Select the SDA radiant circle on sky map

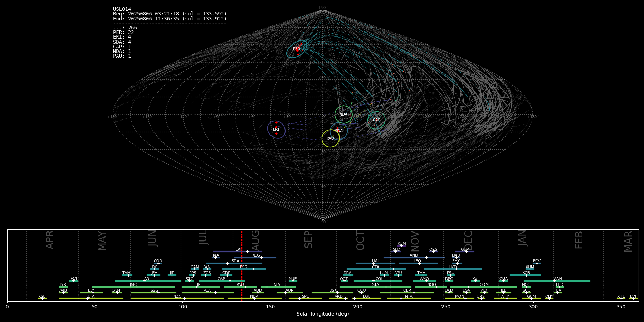coord(339,131)
